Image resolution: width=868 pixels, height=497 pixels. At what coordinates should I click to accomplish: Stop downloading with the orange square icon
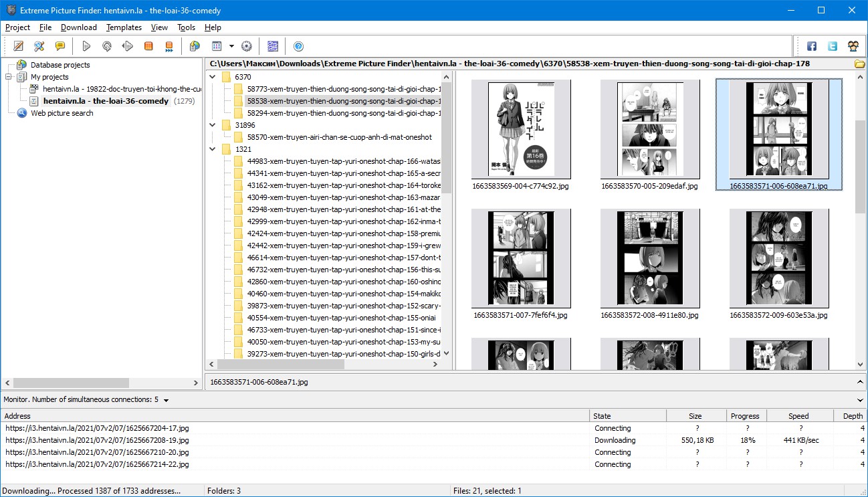point(148,46)
